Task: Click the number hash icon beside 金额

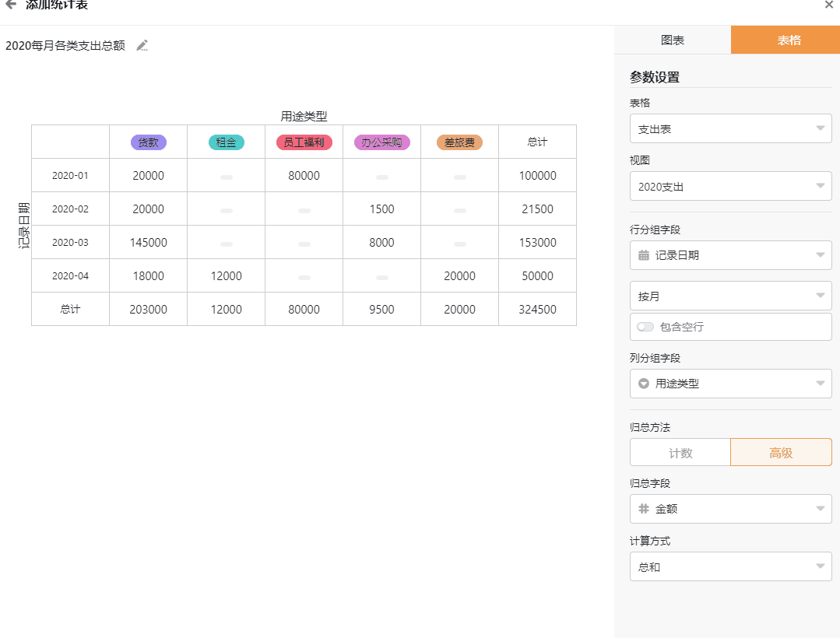Action: tap(644, 509)
